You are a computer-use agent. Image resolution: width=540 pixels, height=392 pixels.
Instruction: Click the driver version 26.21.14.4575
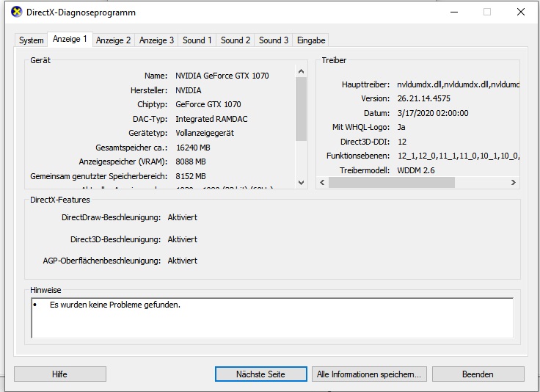pyautogui.click(x=423, y=98)
